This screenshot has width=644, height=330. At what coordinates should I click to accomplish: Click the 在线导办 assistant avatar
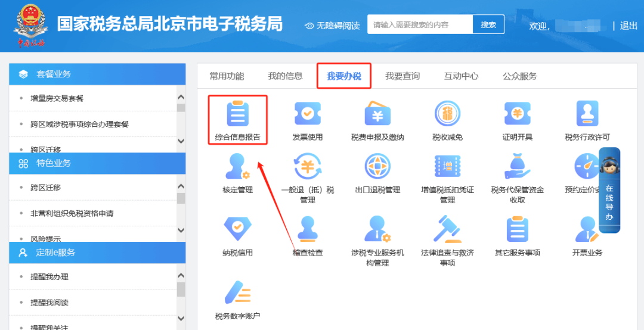(x=609, y=166)
